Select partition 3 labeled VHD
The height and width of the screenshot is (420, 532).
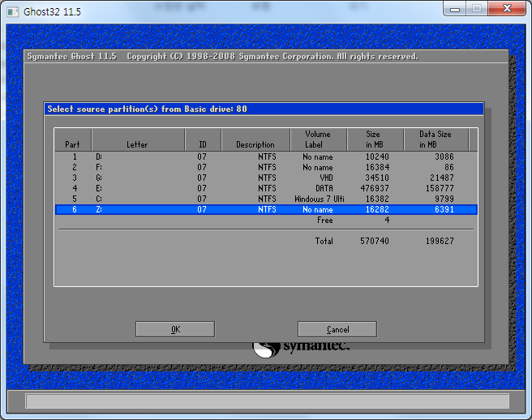[266, 178]
